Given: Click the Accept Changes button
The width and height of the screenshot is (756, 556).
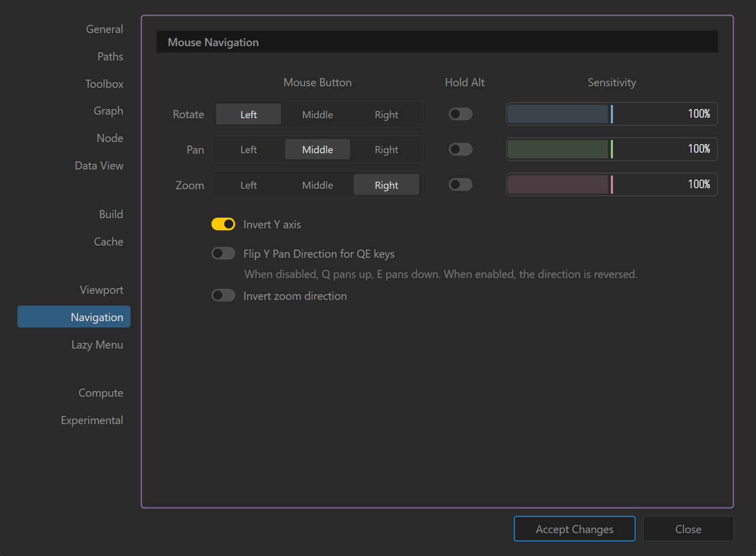Looking at the screenshot, I should (x=574, y=529).
